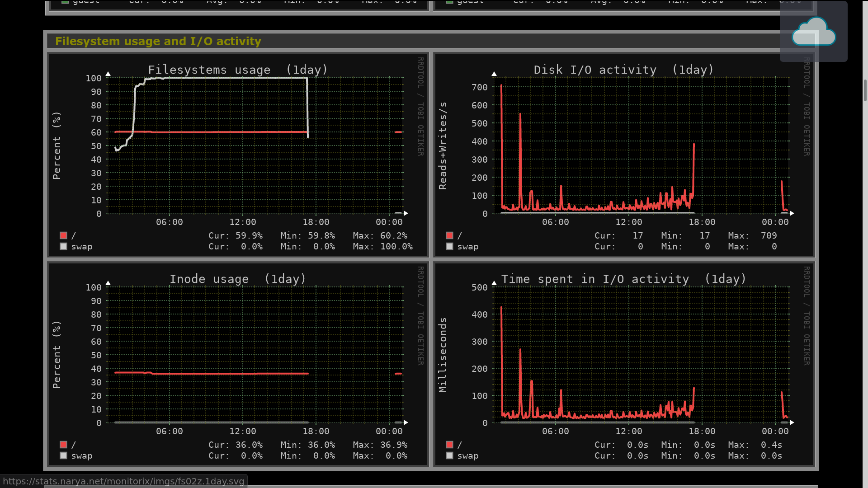Click white swap legend swatch in Filesystems usage
Image resolution: width=868 pixels, height=488 pixels.
point(63,246)
